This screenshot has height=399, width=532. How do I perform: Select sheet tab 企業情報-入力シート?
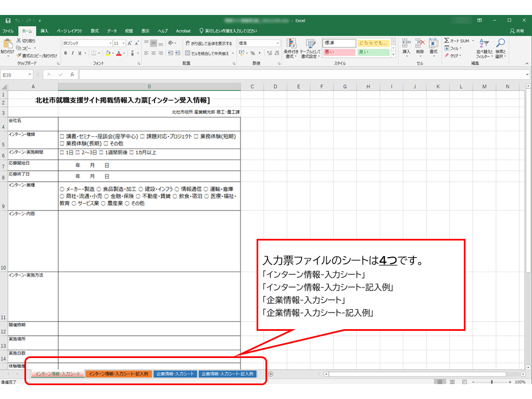tap(175, 374)
